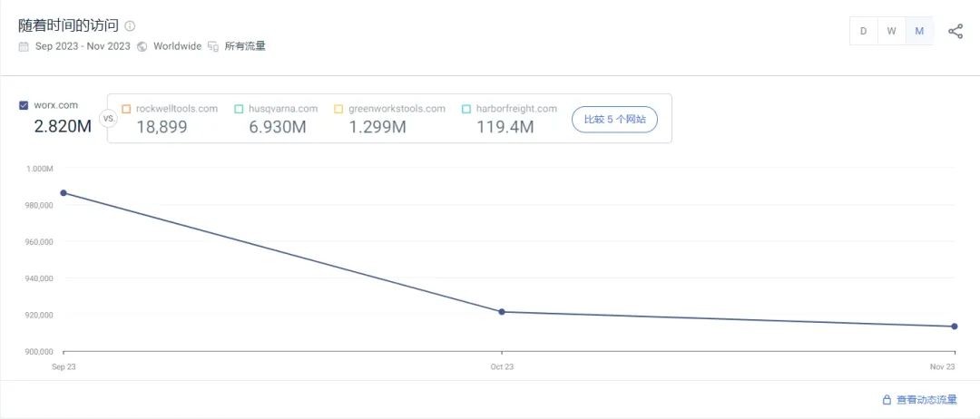Select monthly view M tab
This screenshot has width=980, height=419.
coord(919,31)
